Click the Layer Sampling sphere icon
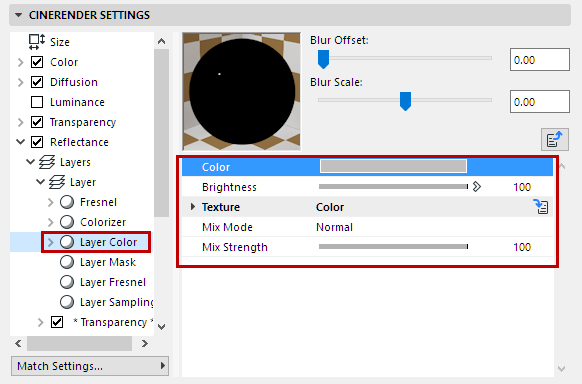Screen dimensions: 582x384 (x=67, y=302)
